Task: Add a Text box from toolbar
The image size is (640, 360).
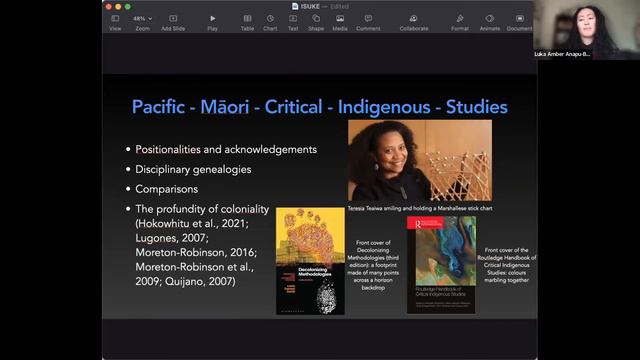Action: pos(293,23)
